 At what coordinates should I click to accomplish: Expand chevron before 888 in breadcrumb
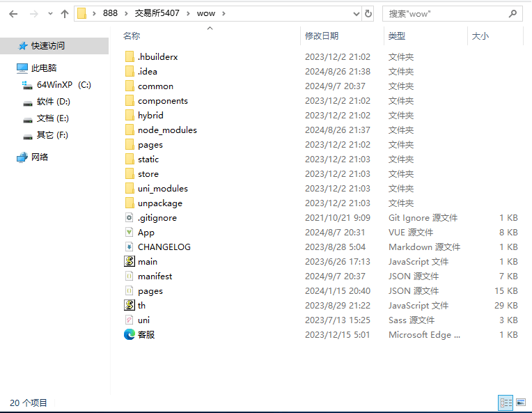[94, 13]
